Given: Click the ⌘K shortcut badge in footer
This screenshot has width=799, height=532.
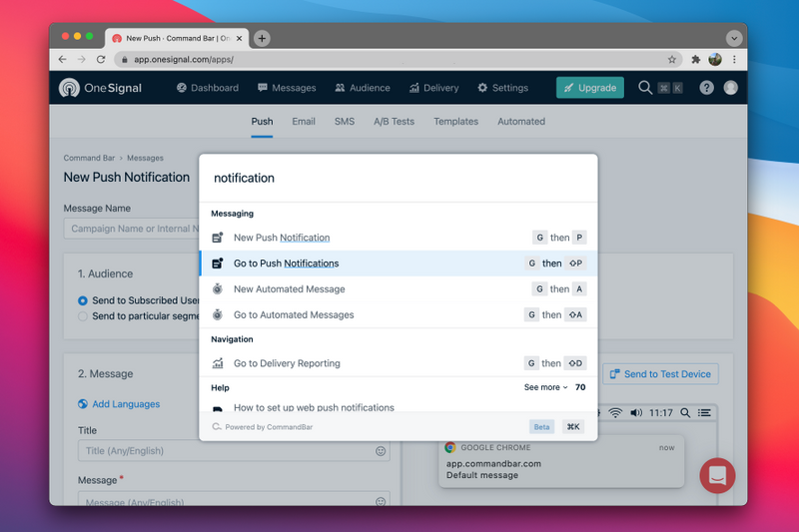Looking at the screenshot, I should (573, 426).
